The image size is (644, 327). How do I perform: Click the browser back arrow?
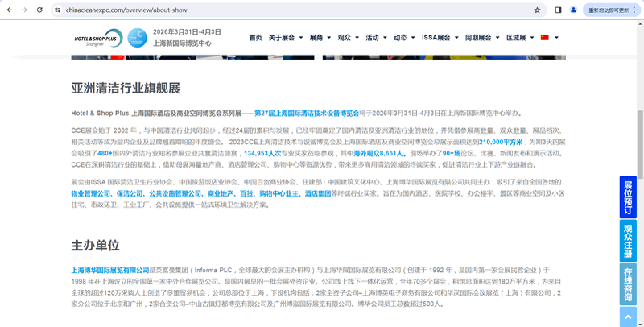[x=9, y=10]
